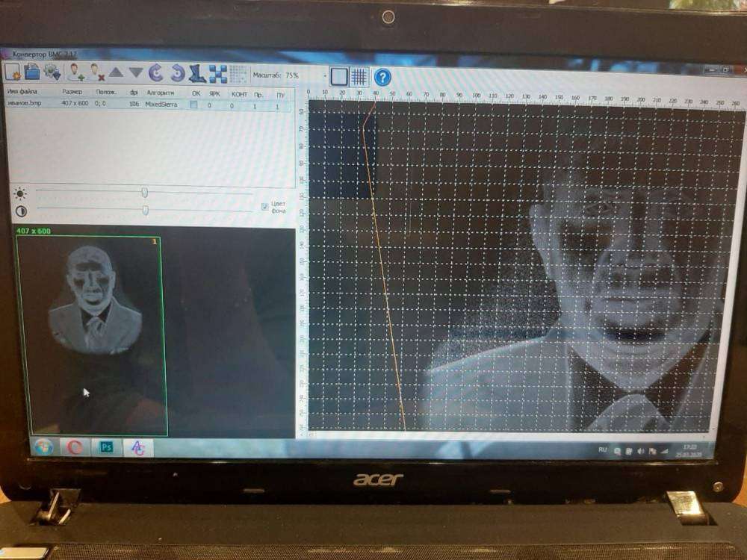Click the contrast slider handle
Viewport: 747px width, 560px height.
(146, 211)
